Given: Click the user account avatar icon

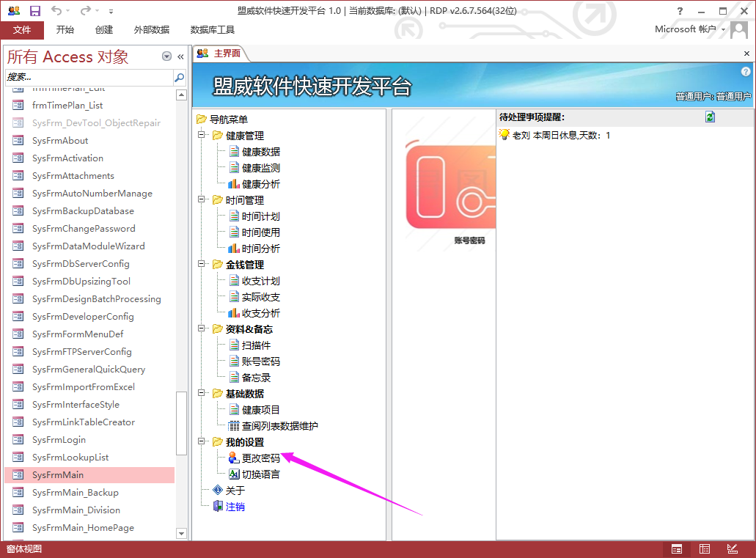Looking at the screenshot, I should tap(739, 30).
